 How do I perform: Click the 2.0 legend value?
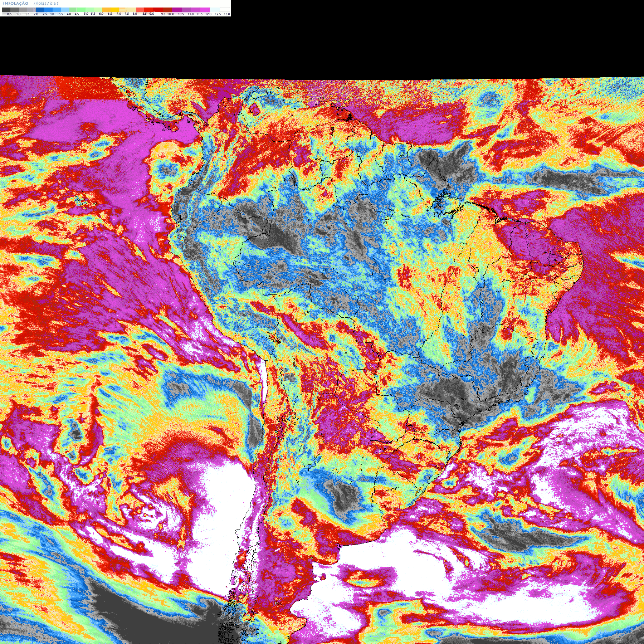click(36, 14)
